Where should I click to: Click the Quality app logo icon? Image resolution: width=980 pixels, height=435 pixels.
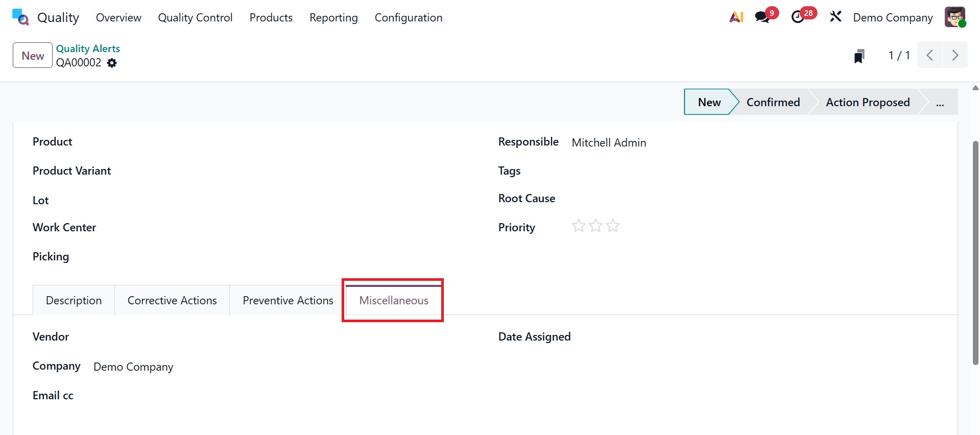(x=20, y=17)
